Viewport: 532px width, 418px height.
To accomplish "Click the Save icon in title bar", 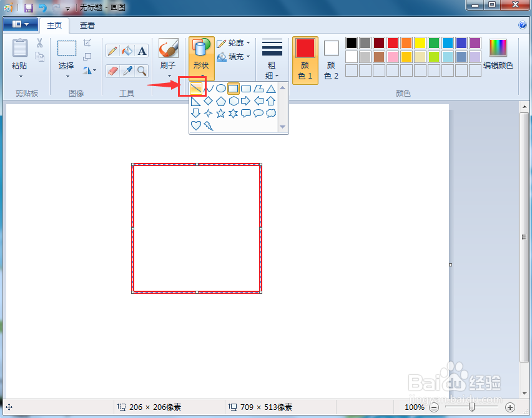I will click(29, 7).
